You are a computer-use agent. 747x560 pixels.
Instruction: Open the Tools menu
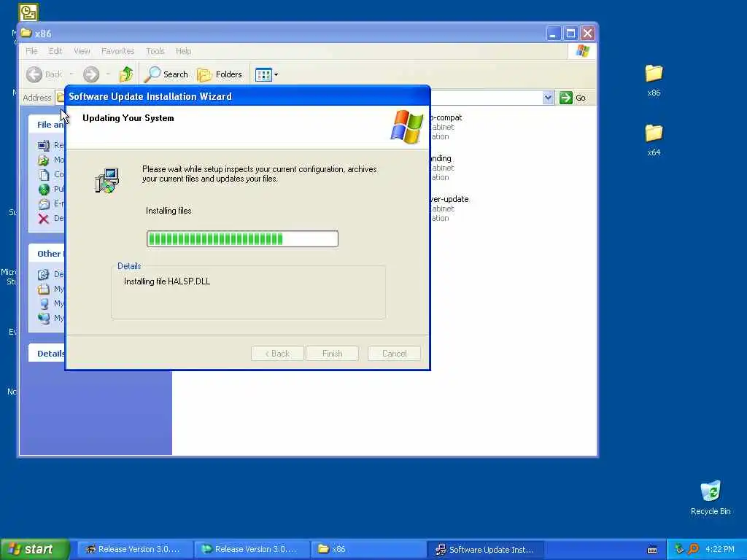[x=155, y=51]
